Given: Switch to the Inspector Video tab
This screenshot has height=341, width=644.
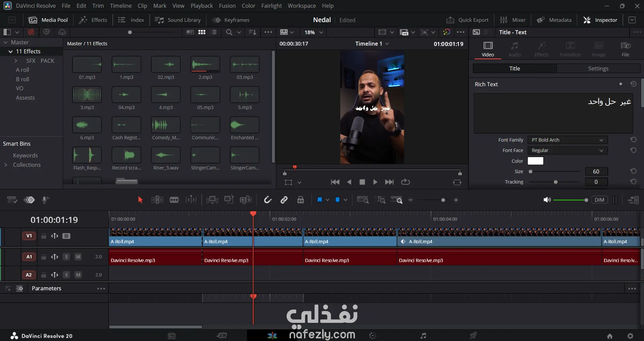Looking at the screenshot, I should 488,49.
